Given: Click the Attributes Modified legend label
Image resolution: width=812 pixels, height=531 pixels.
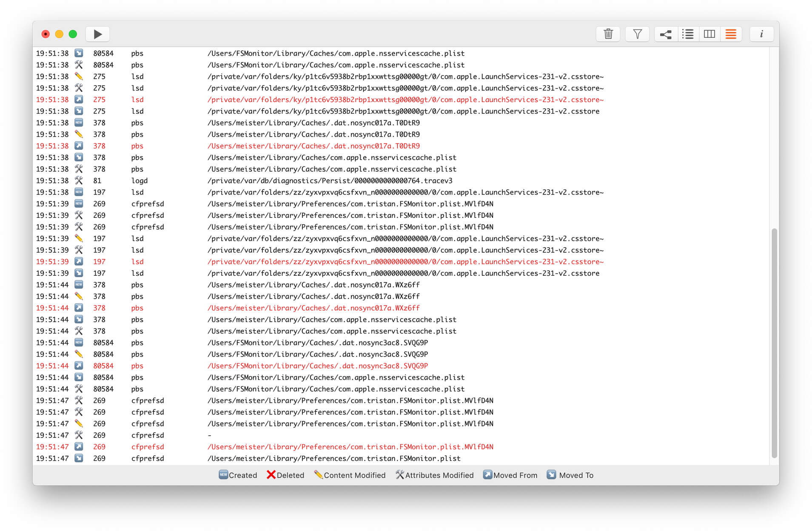Looking at the screenshot, I should [439, 475].
